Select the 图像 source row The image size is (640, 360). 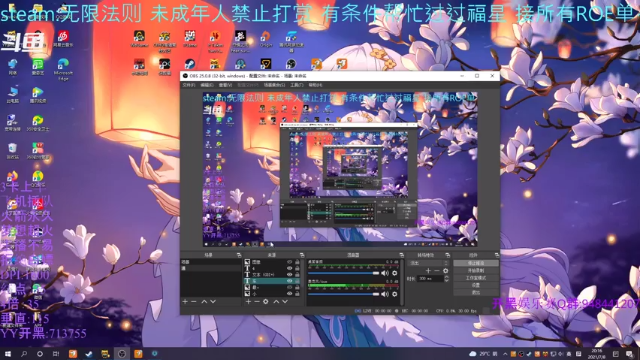coord(271,262)
